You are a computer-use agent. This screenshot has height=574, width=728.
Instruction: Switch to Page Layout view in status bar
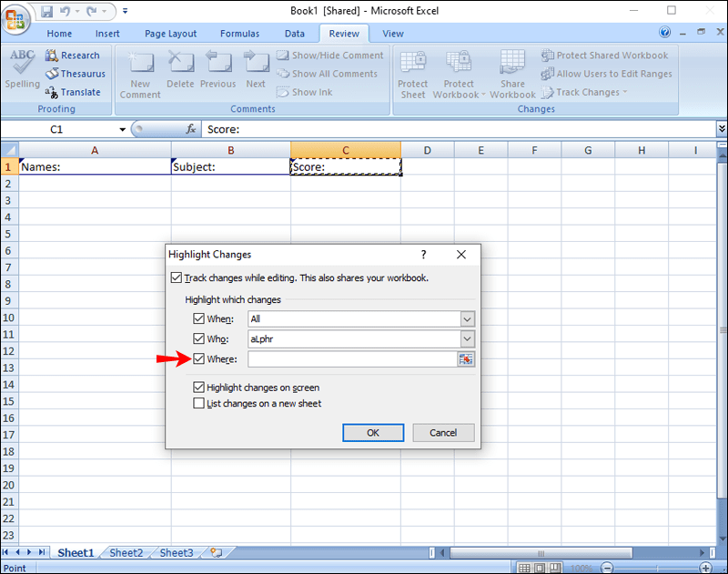(540, 568)
